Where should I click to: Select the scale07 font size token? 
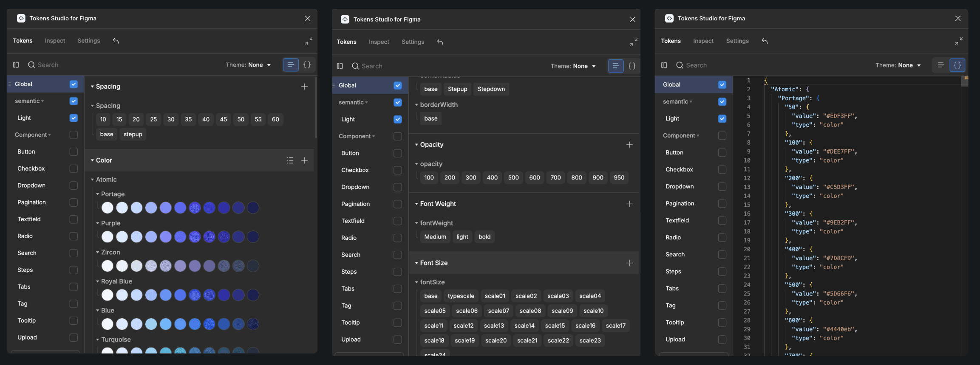click(498, 311)
